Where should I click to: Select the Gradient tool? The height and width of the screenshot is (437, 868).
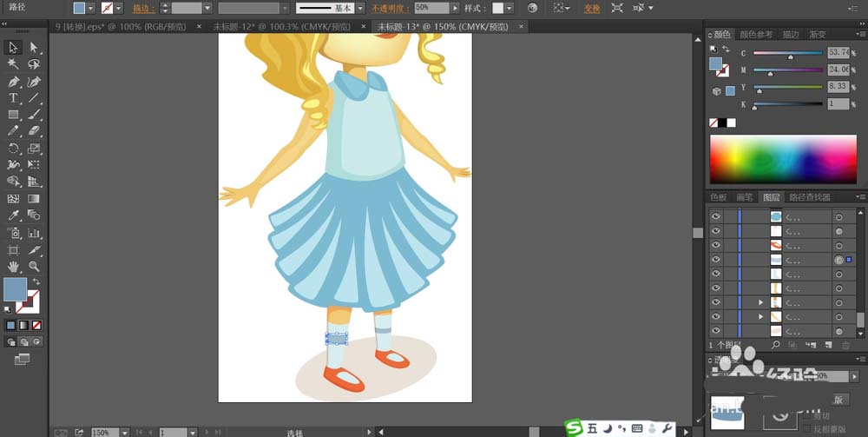click(x=35, y=198)
